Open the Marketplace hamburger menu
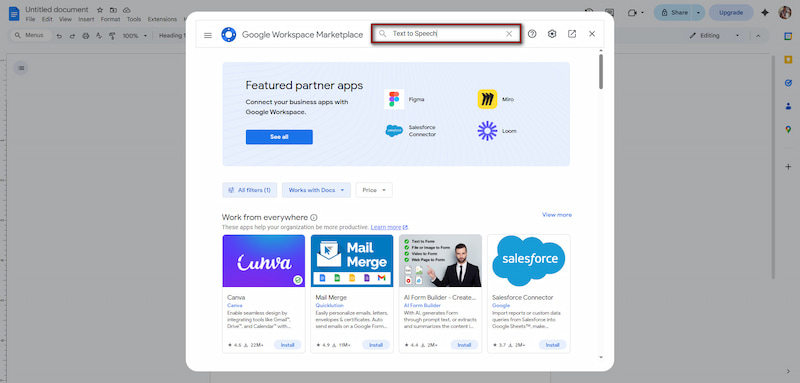 [x=208, y=35]
